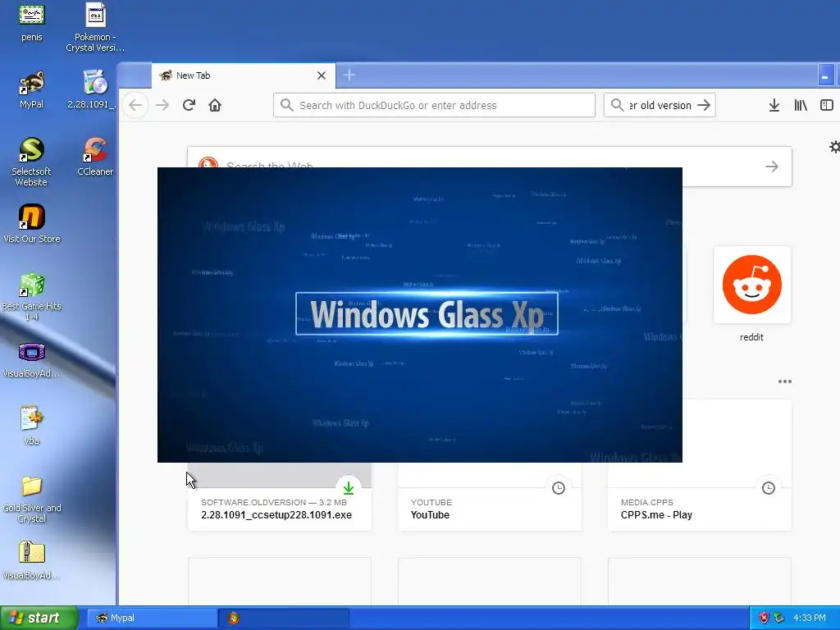Open the MyPal desktop shortcut
Screen dimensions: 840x630
(32, 89)
